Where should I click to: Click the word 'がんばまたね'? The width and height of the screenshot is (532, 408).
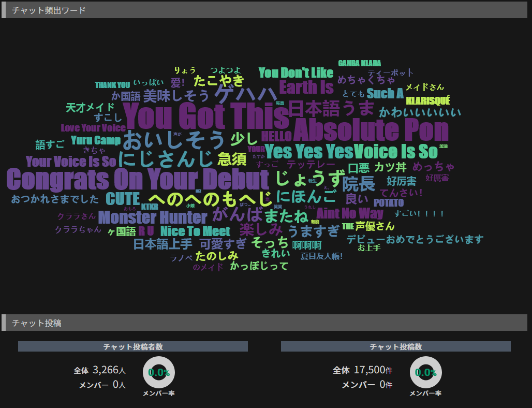260,215
